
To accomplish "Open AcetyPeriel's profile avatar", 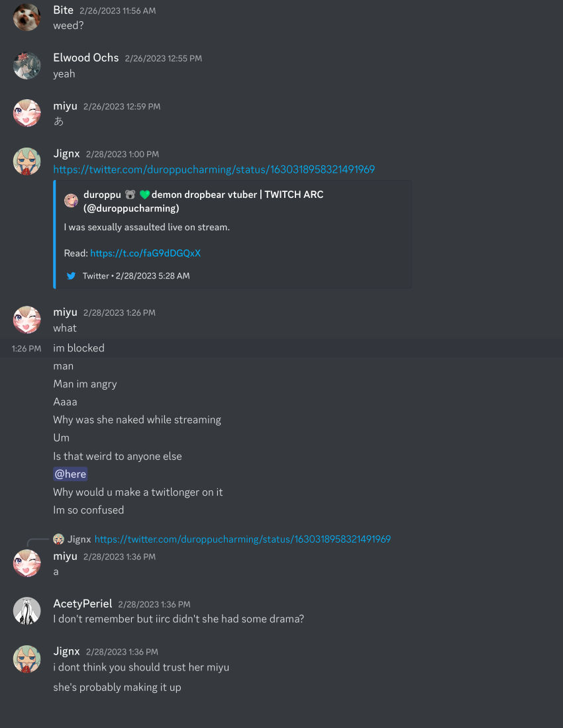I will (26, 611).
